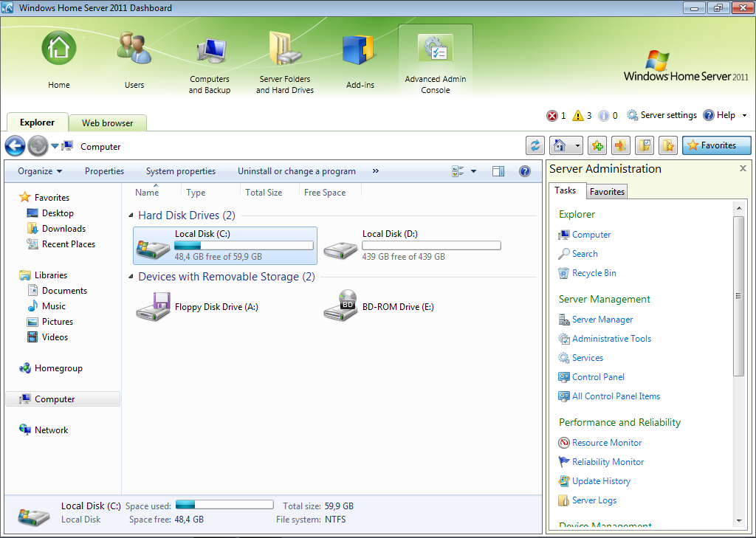
Task: Go to Computers and Backup
Action: coord(209,63)
